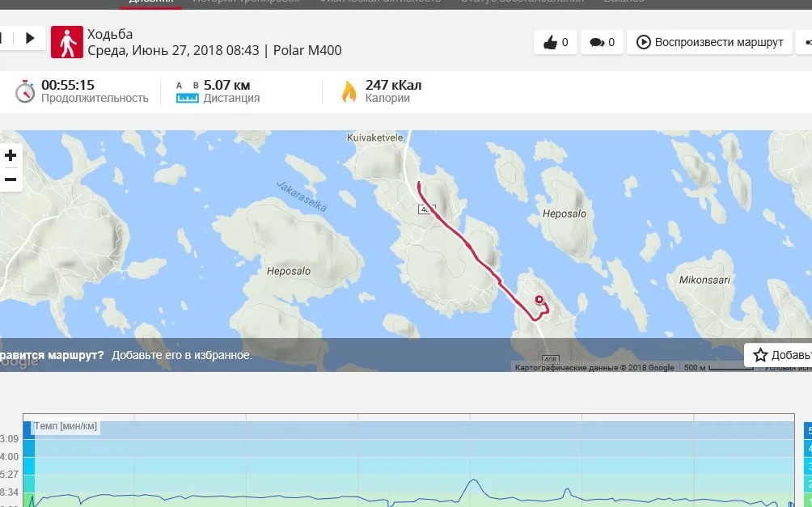Image resolution: width=812 pixels, height=507 pixels.
Task: Like the workout with thumbs-up button
Action: [555, 42]
